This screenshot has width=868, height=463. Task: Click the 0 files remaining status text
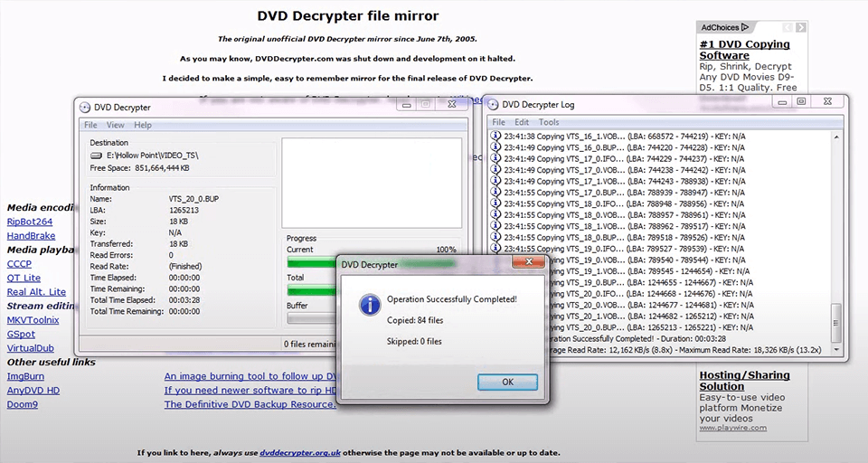coord(310,344)
